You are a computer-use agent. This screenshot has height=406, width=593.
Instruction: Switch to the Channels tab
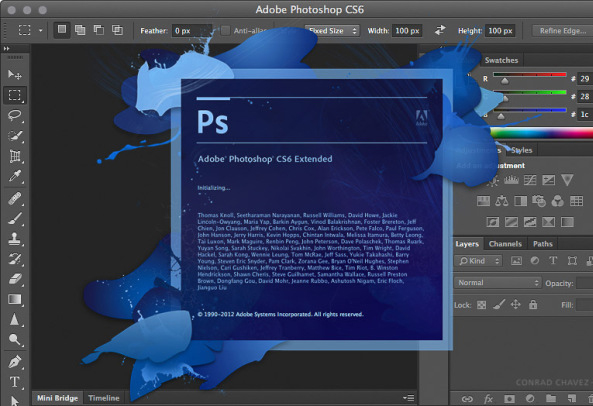tap(505, 244)
